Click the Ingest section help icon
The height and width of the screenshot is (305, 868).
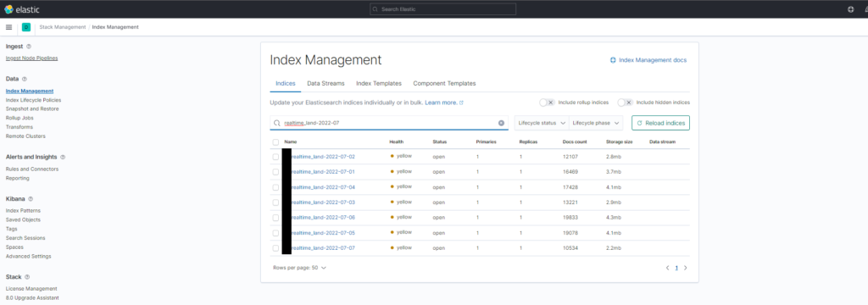click(x=29, y=47)
